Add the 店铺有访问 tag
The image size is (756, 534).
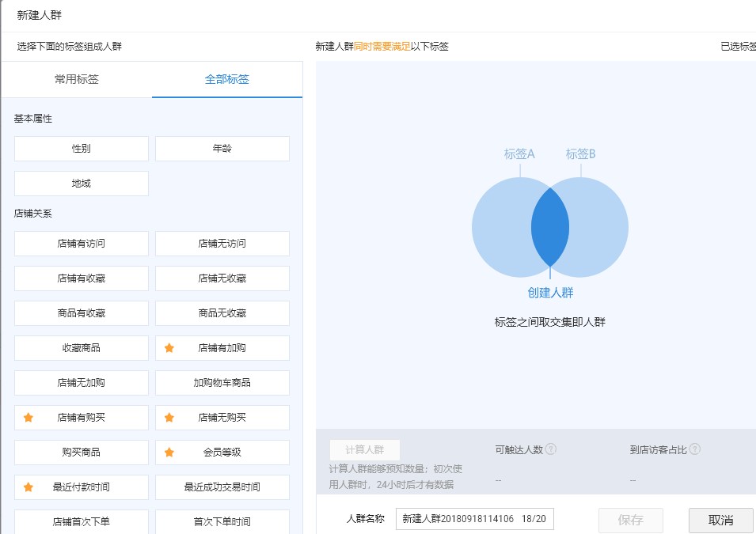click(x=82, y=244)
